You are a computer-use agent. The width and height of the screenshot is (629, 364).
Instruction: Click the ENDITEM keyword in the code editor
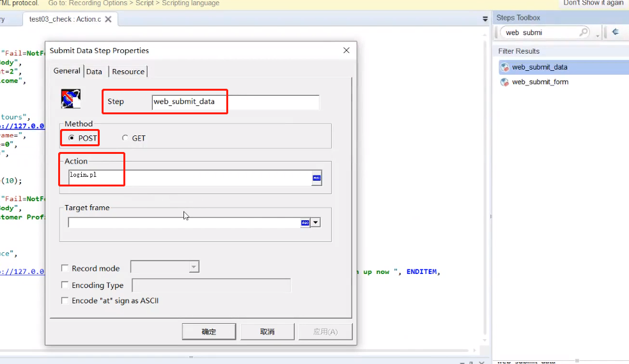(421, 272)
